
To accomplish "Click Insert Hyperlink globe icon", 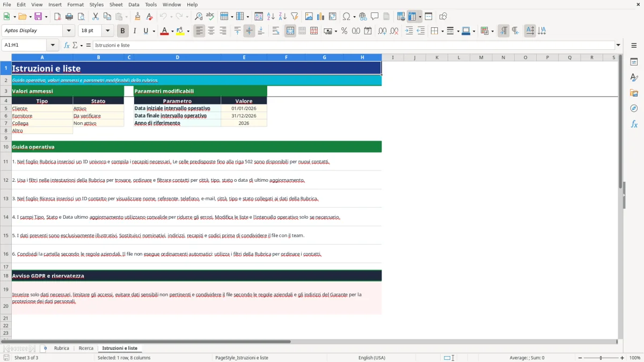I will [363, 17].
